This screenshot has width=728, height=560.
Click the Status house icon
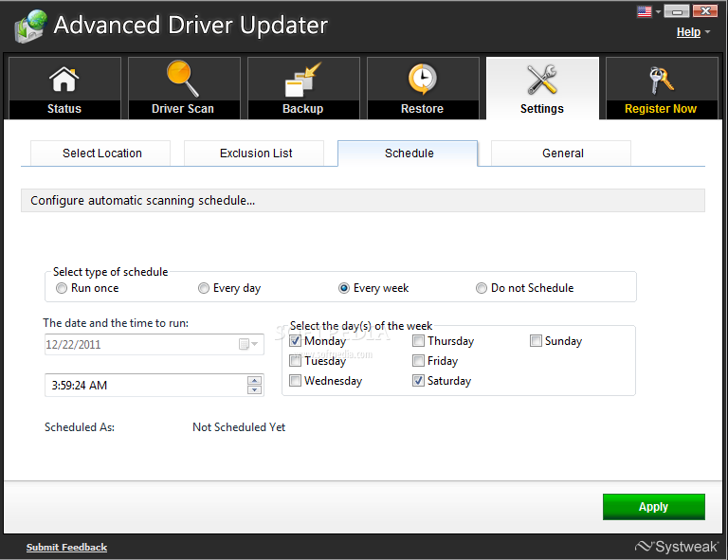[64, 79]
